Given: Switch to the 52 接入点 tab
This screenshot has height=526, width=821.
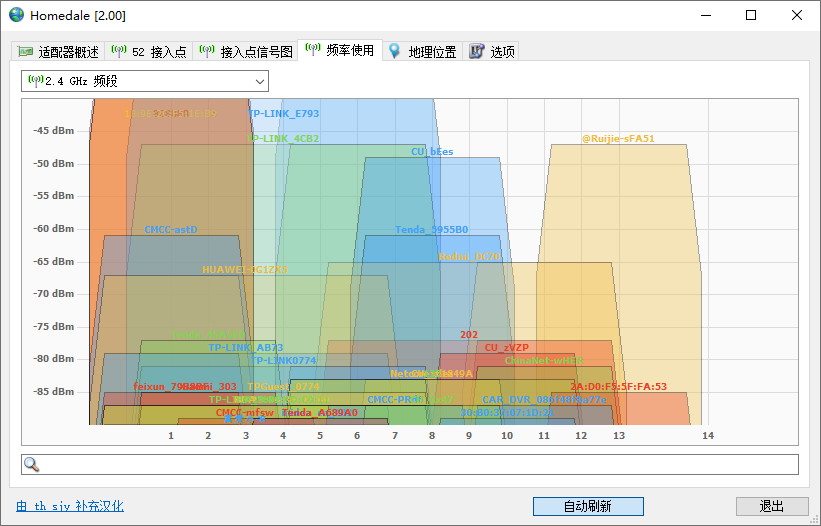Looking at the screenshot, I should click(149, 51).
